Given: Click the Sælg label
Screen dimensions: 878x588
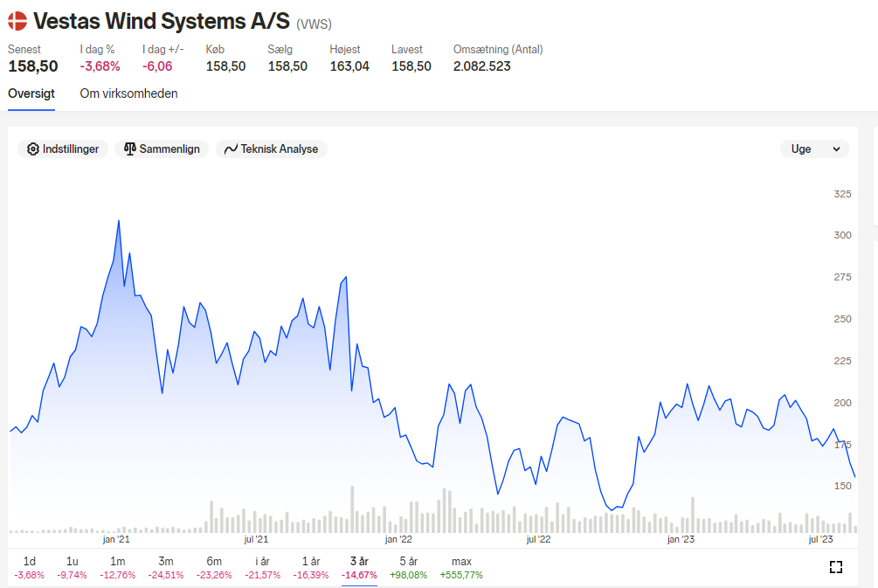Looking at the screenshot, I should (280, 49).
